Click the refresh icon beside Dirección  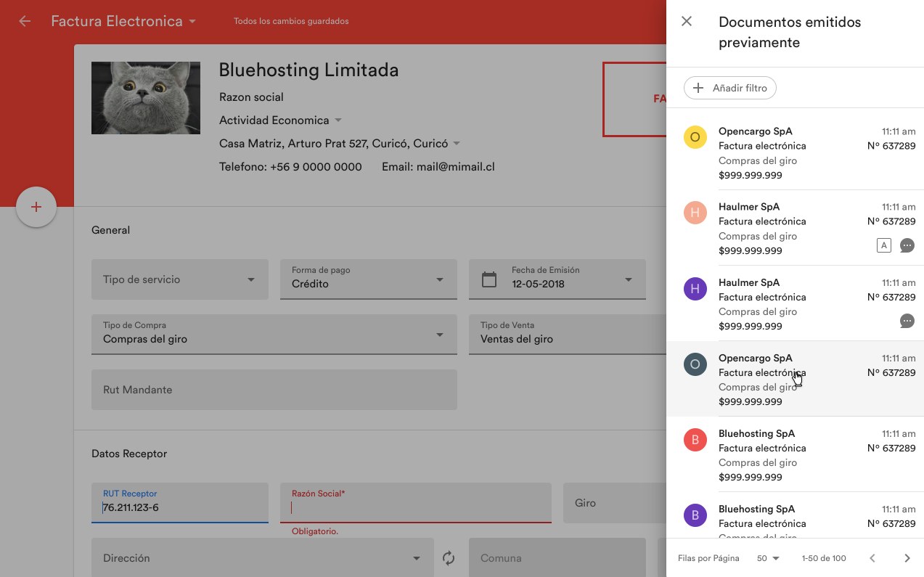click(449, 558)
